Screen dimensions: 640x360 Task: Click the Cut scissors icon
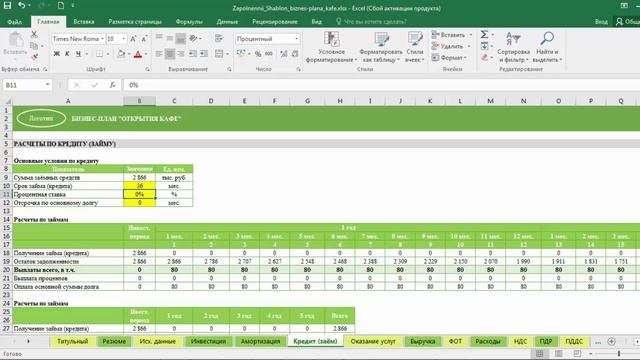point(34,35)
